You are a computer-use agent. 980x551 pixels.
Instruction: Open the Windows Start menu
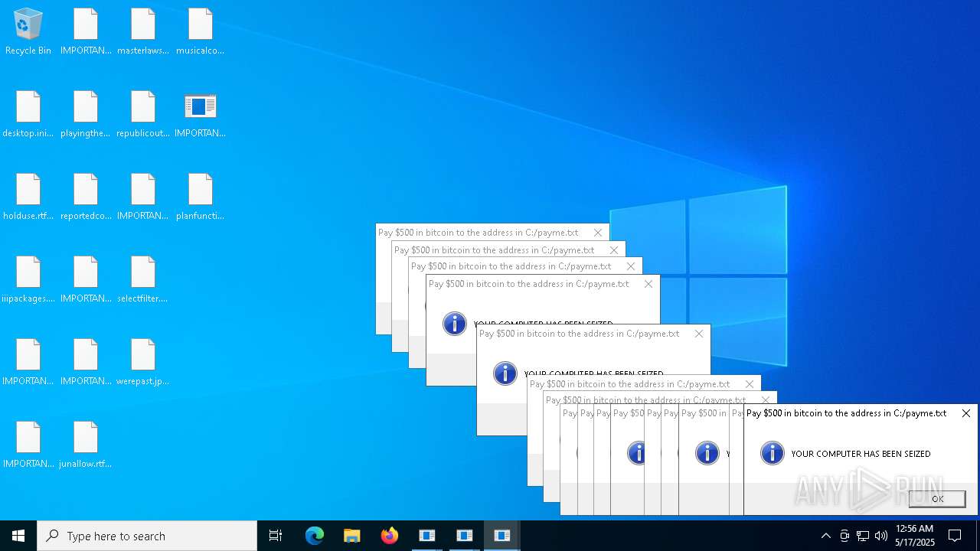pyautogui.click(x=18, y=536)
